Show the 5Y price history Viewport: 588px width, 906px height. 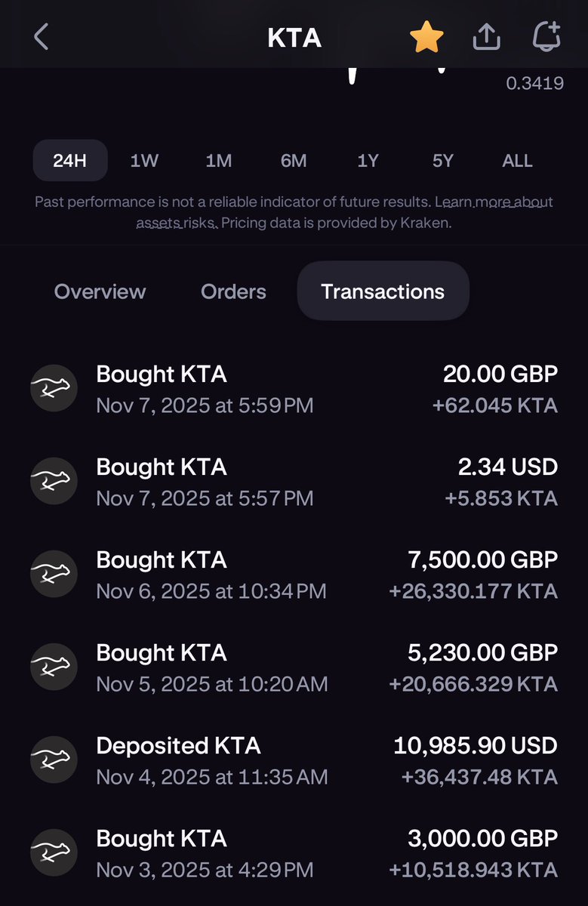442,161
